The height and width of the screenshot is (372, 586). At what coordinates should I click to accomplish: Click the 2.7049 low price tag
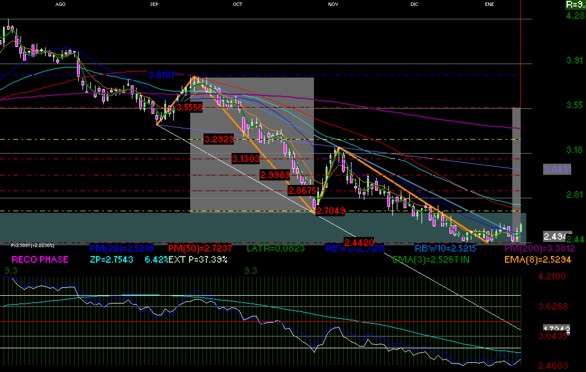point(331,211)
